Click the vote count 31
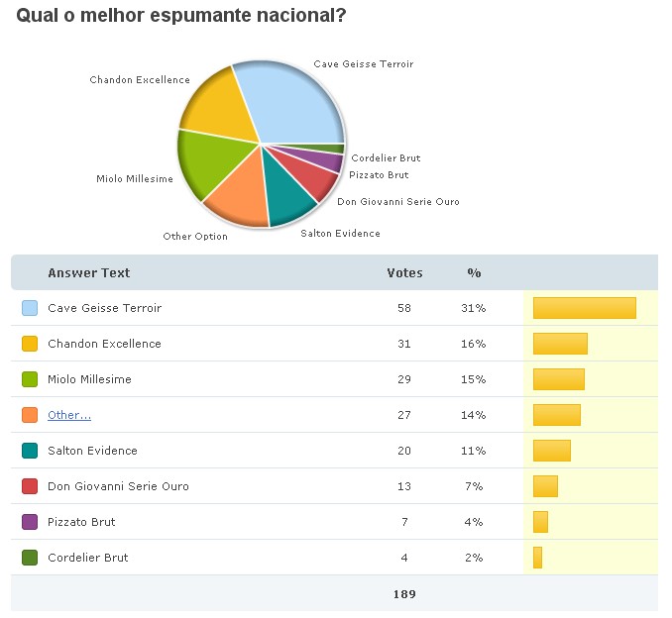This screenshot has width=672, height=618. click(x=404, y=344)
